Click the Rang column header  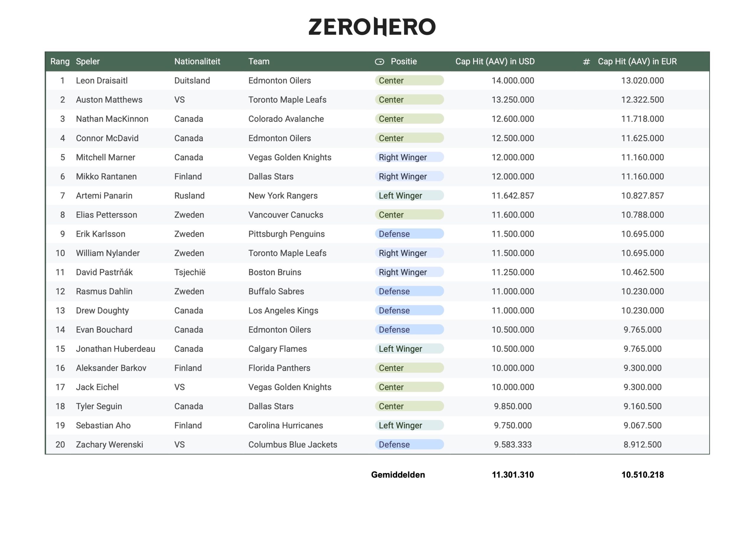tap(60, 62)
